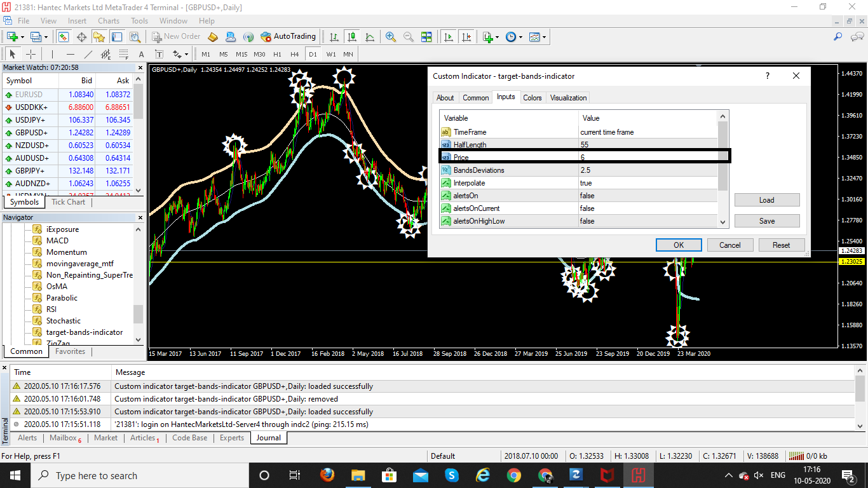Click the Load inputs button
868x488 pixels.
pyautogui.click(x=767, y=200)
